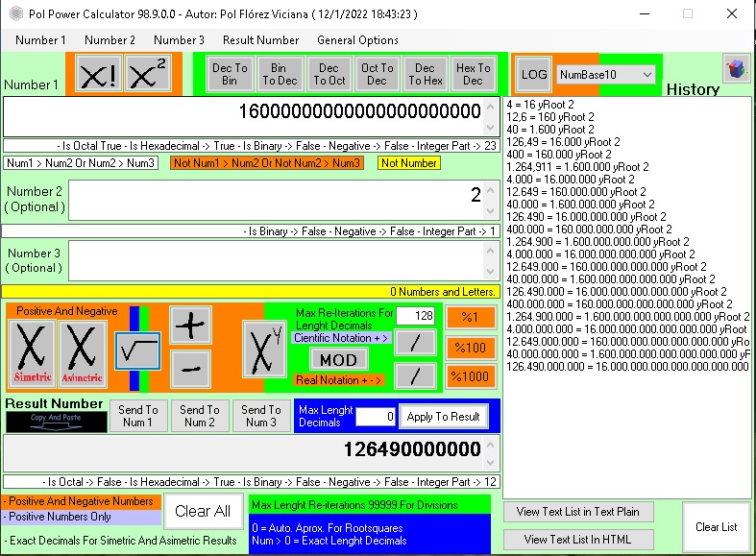This screenshot has width=756, height=556.
Task: Click the lower division slash button
Action: coord(415,375)
